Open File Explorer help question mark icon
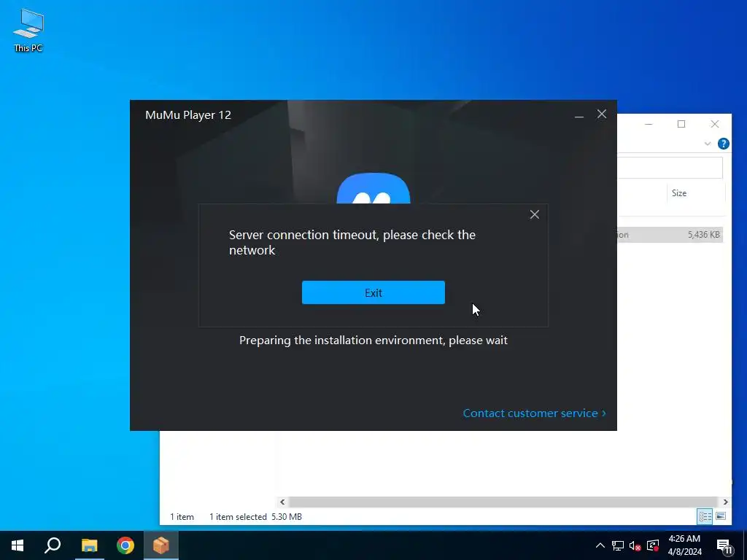The image size is (747, 560). tap(723, 144)
